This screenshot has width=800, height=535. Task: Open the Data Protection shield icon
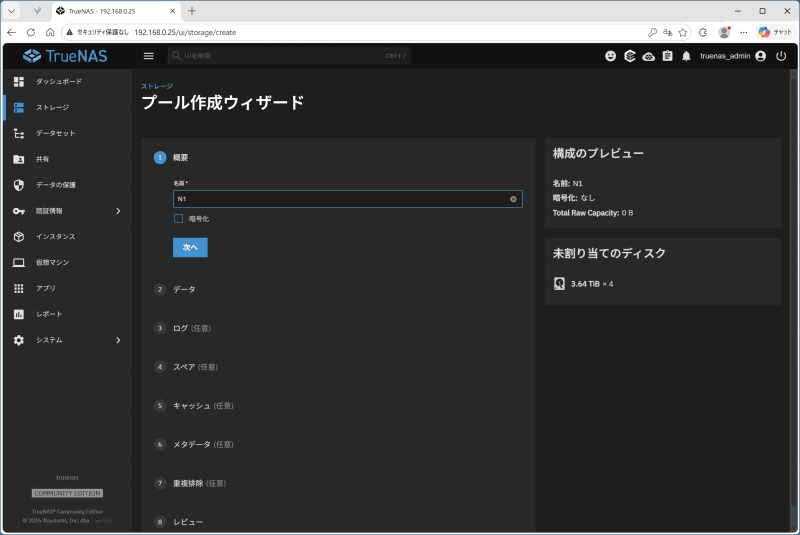19,185
